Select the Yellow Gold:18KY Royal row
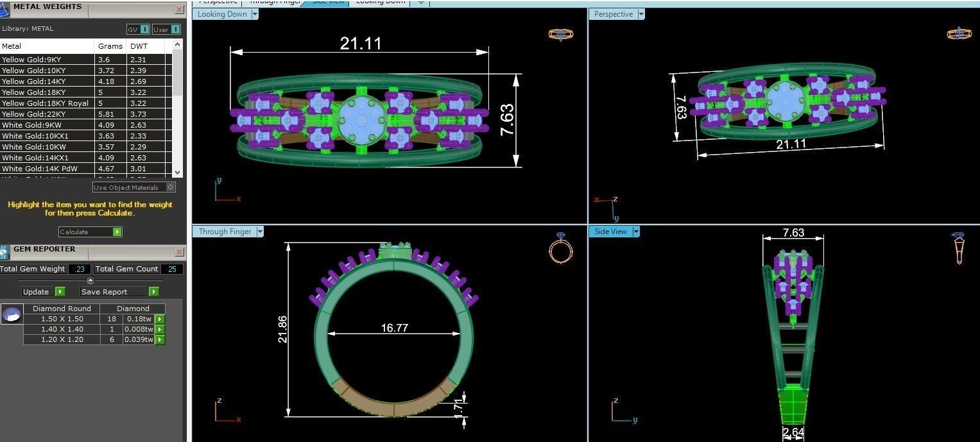The width and height of the screenshot is (980, 442). click(x=87, y=103)
